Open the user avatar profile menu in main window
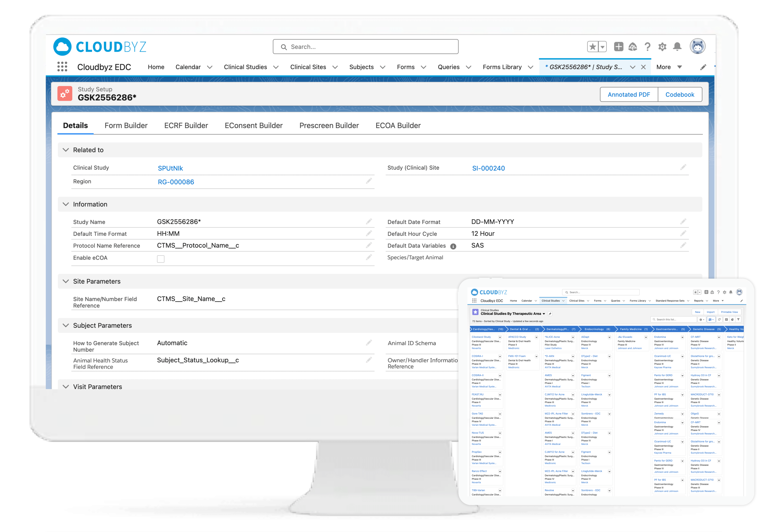Screen dimensions: 768x532 [698, 46]
